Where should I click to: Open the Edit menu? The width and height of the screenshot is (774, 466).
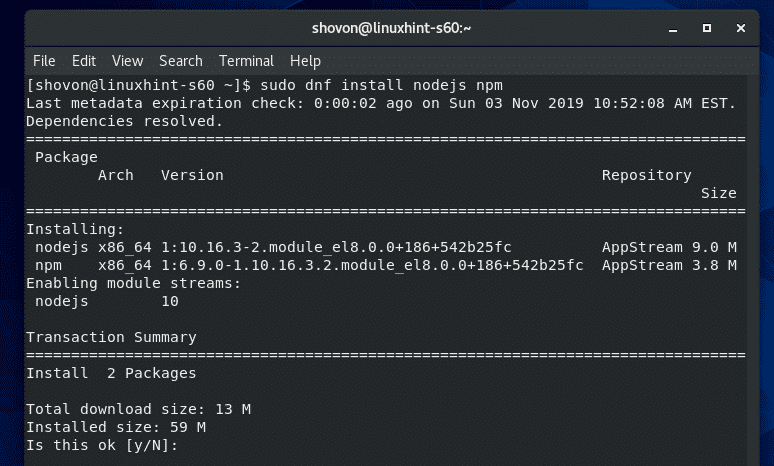point(84,61)
